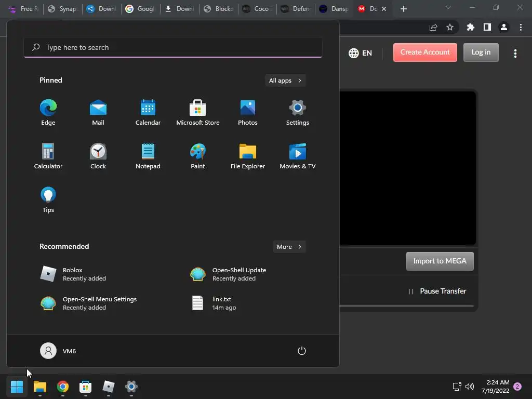Switch to the Coco tab
This screenshot has height=399, width=532.
(257, 9)
